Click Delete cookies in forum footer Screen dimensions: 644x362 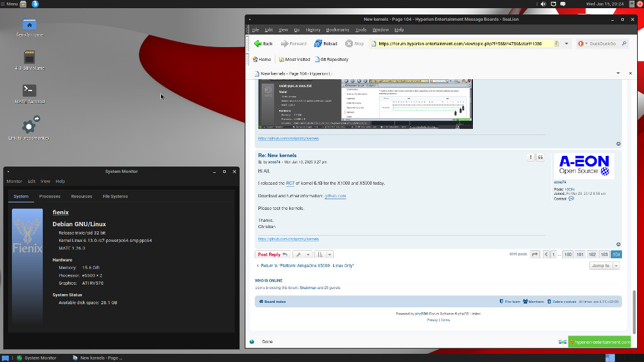coord(562,302)
